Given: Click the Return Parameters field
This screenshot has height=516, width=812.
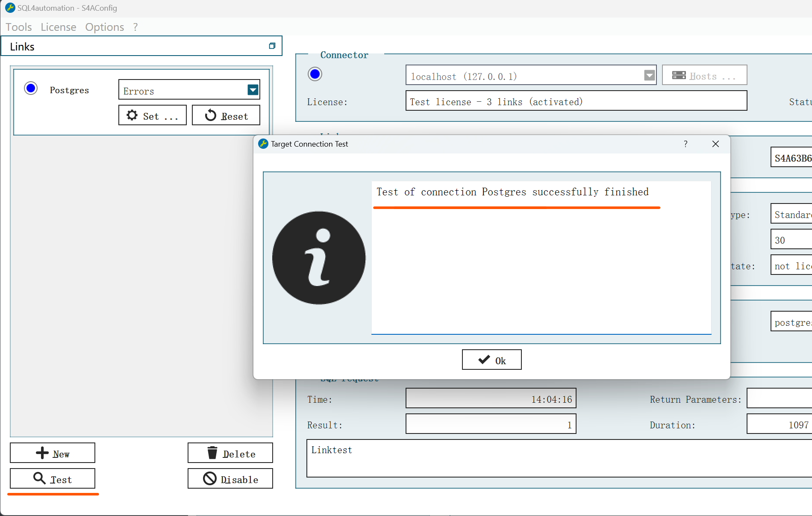Looking at the screenshot, I should click(779, 398).
